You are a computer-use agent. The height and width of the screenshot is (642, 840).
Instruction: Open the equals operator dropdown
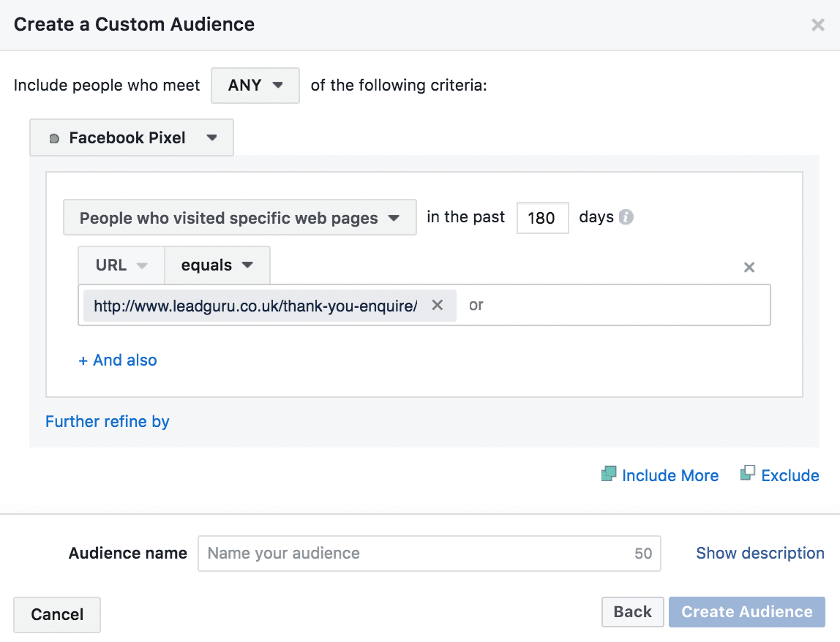pos(217,265)
